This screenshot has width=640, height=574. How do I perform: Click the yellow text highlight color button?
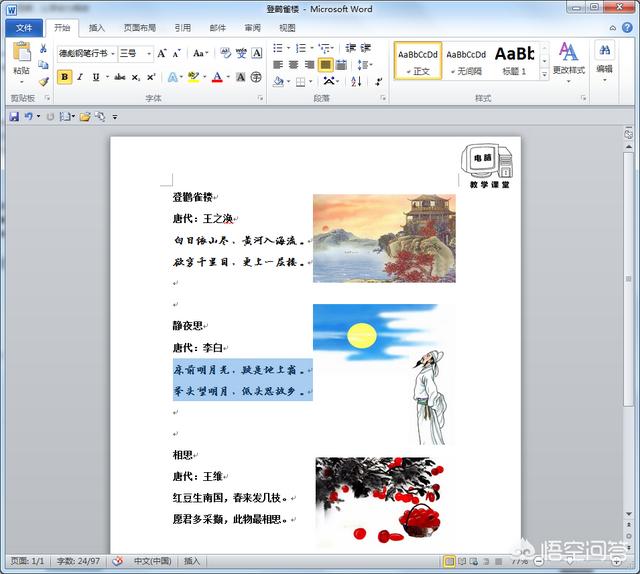click(193, 77)
